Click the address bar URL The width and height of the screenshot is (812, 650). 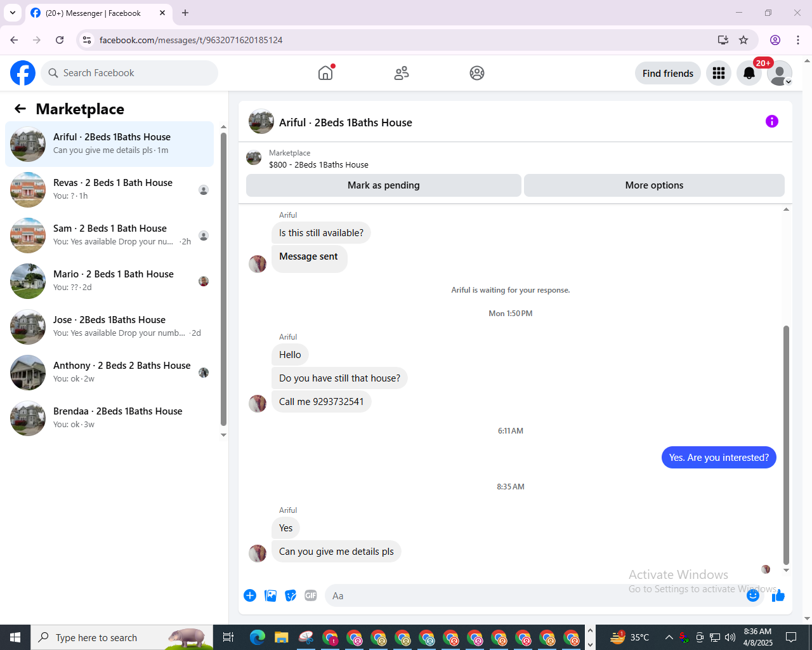[x=191, y=40]
